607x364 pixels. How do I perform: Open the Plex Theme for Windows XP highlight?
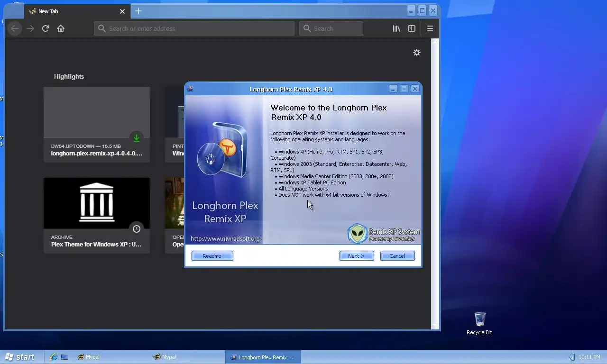pyautogui.click(x=97, y=216)
